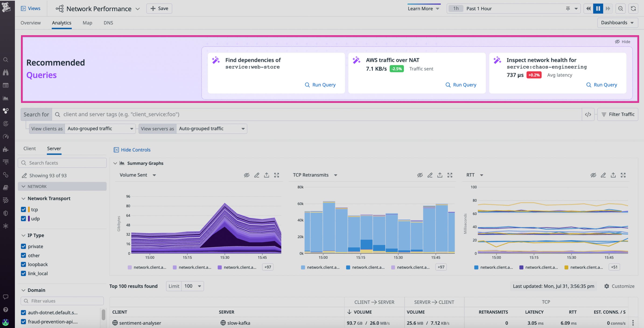The image size is (644, 328).
Task: Export the RTT graph
Action: (613, 175)
